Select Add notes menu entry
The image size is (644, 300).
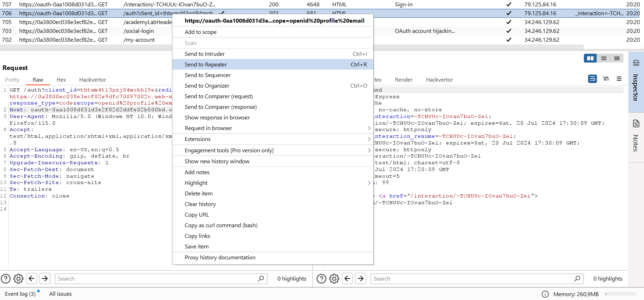click(272, 172)
